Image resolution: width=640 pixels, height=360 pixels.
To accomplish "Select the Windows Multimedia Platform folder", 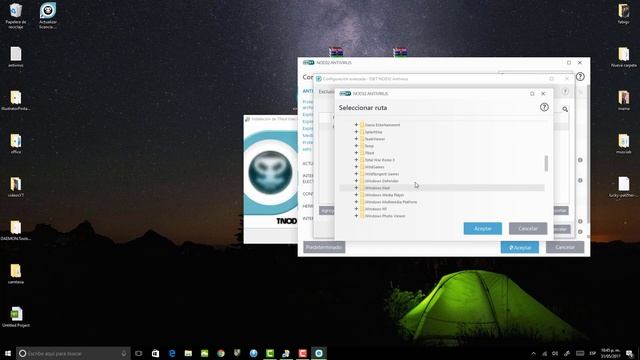I will point(391,202).
